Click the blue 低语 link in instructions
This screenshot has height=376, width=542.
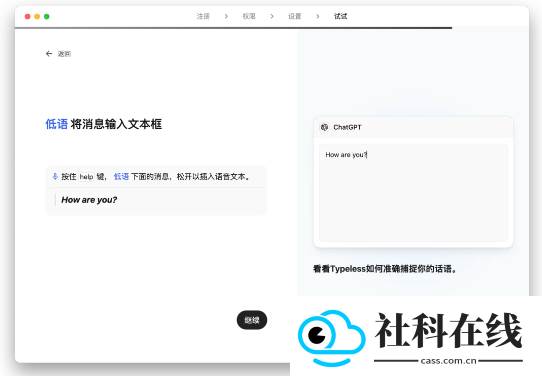(121, 177)
